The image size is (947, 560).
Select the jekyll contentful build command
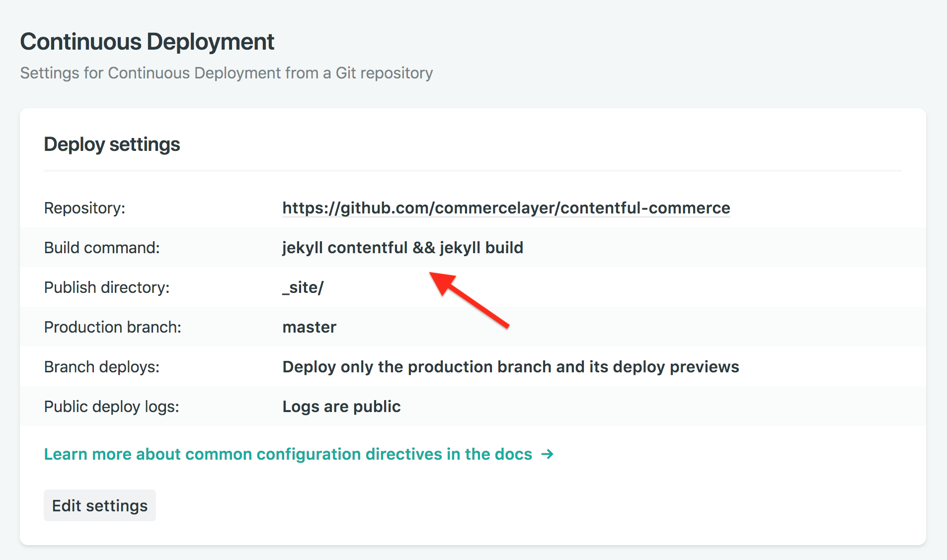(402, 247)
